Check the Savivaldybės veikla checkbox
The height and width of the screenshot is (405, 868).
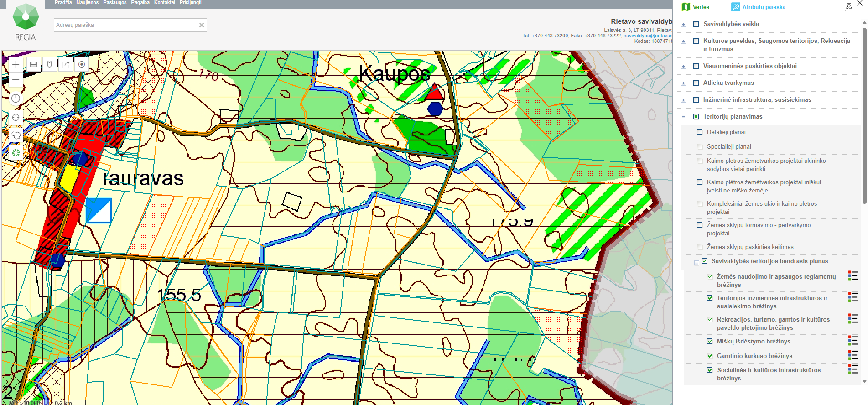point(696,24)
